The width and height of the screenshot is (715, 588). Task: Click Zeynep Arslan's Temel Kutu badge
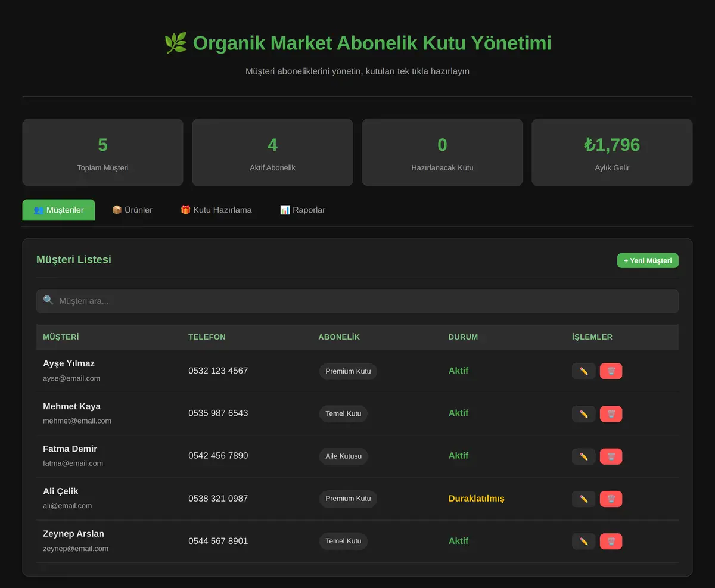click(x=343, y=541)
